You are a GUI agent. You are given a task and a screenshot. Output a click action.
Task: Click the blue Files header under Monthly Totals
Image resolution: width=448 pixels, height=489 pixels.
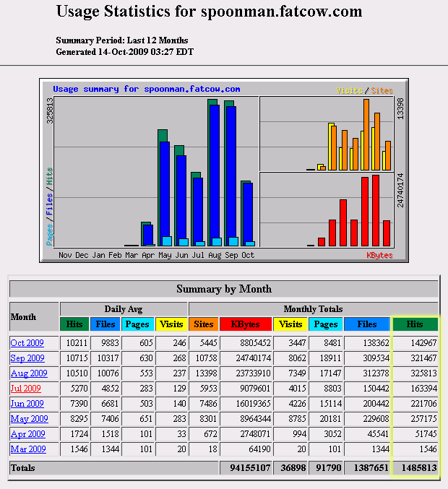click(367, 324)
